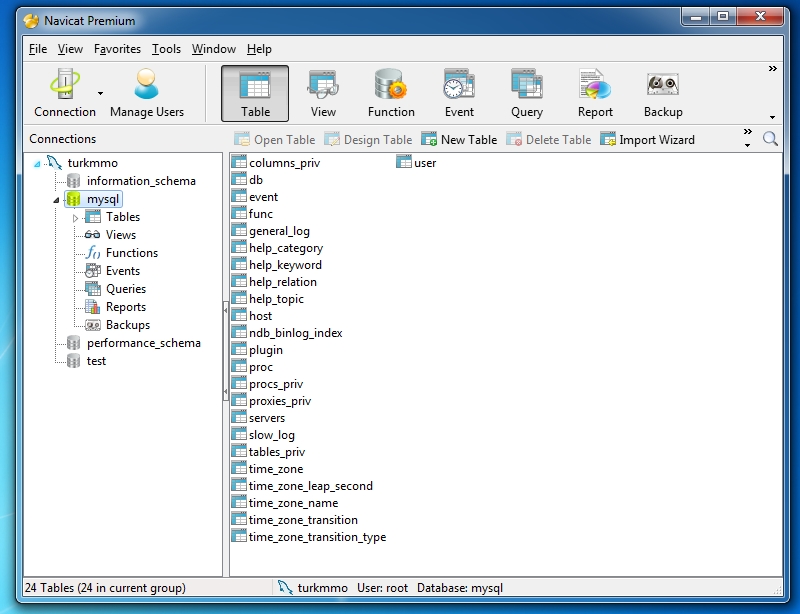
Task: Select the time_zone_transition_type table
Action: tap(309, 537)
